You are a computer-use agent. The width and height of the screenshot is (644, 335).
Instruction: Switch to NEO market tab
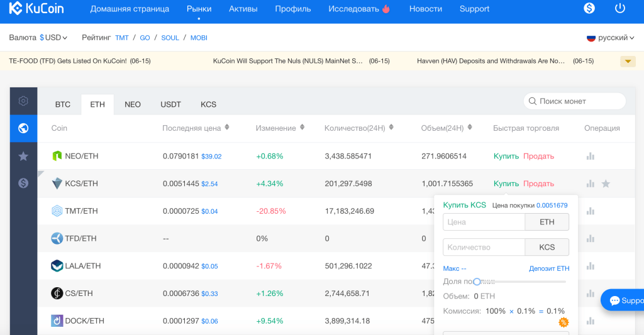(x=133, y=104)
